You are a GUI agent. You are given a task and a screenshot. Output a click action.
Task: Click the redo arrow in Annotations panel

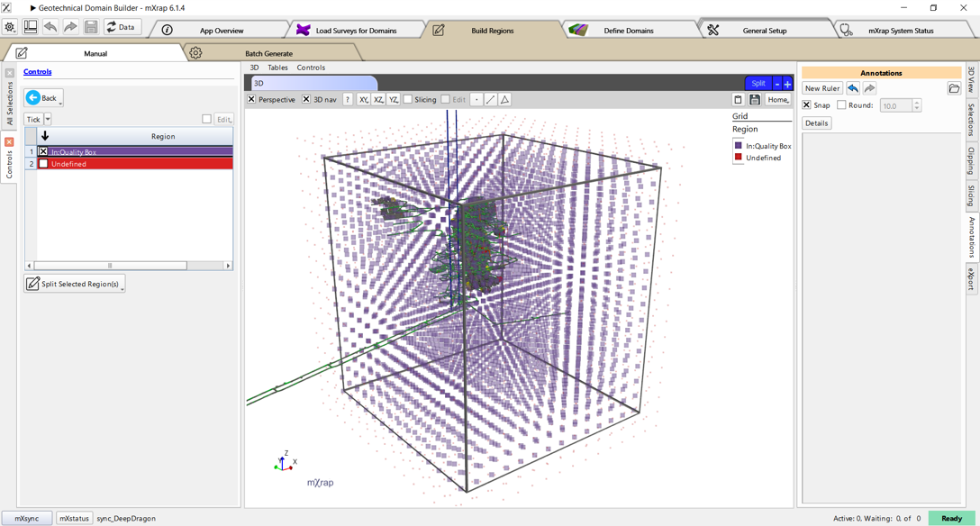[x=869, y=88]
